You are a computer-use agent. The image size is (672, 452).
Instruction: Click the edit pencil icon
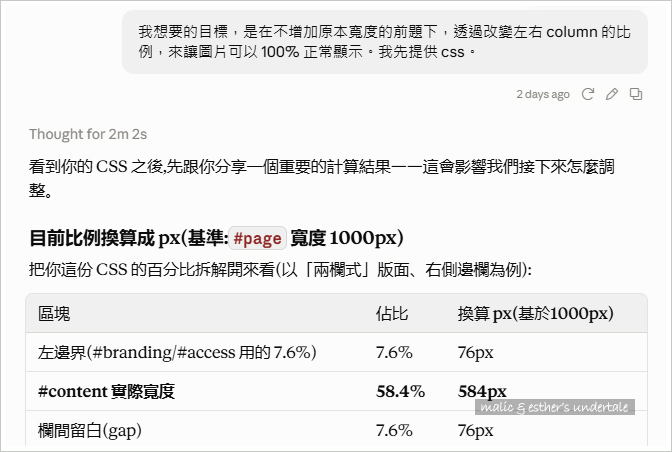(612, 94)
